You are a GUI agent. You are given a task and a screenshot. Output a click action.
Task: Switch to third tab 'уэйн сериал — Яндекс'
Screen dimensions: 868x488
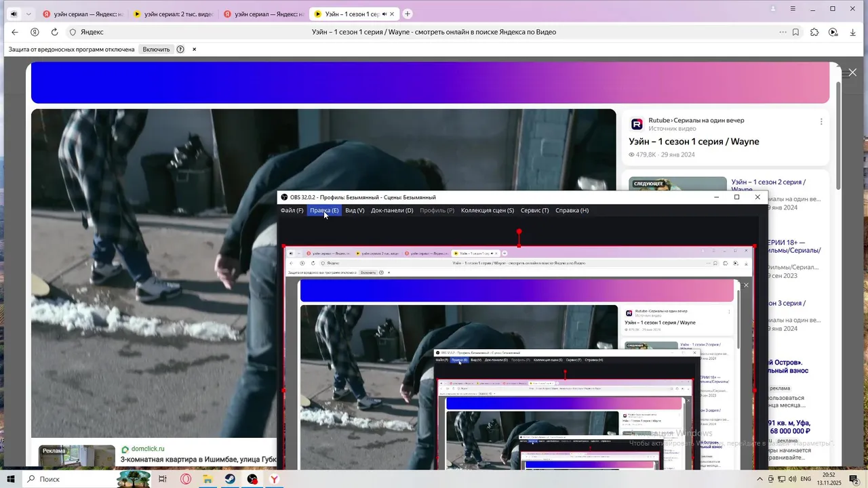pos(264,14)
